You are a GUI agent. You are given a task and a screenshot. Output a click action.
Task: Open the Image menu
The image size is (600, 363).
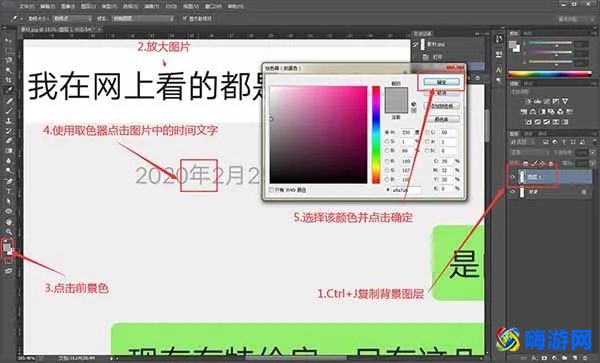68,7
